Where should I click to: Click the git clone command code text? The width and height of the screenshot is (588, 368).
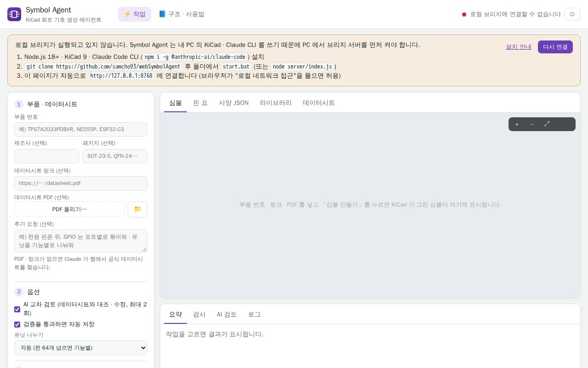103,67
